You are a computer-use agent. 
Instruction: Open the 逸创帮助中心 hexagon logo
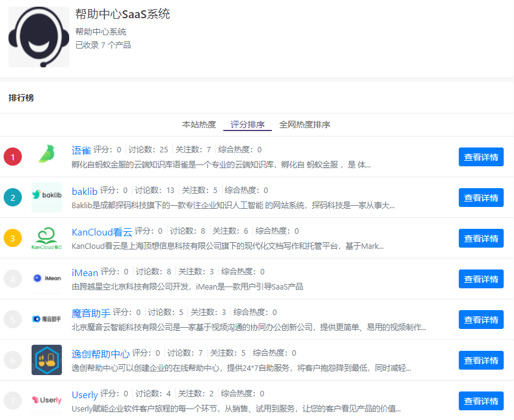pos(47,359)
